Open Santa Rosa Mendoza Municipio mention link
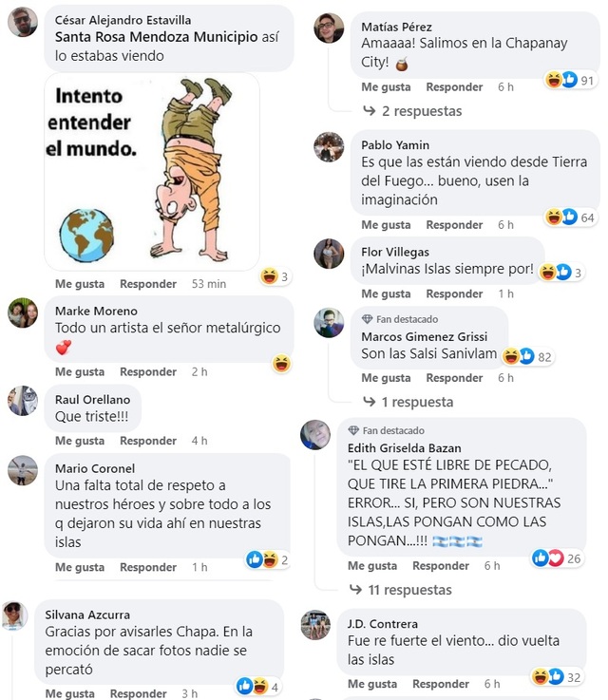Viewport: 608px width, 700px height. coord(156,37)
